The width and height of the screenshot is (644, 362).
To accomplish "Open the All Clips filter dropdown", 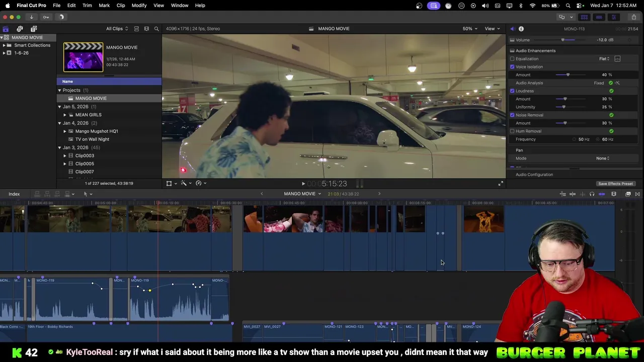I will pos(117,29).
